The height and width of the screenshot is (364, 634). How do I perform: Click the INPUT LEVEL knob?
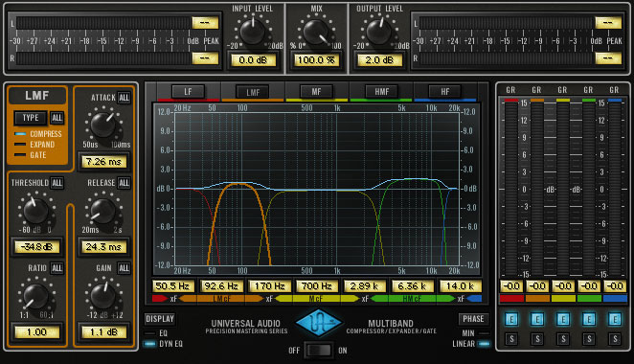tap(252, 32)
